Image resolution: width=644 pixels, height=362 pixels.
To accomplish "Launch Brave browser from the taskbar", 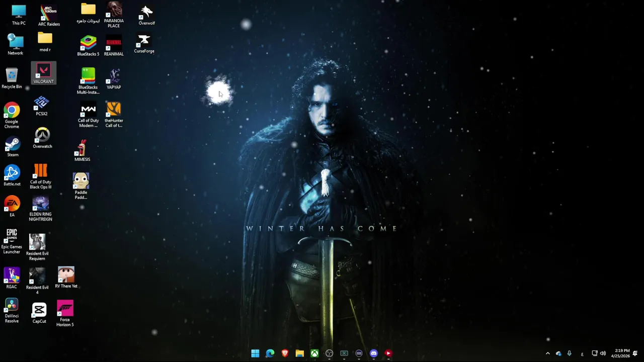I will (285, 353).
